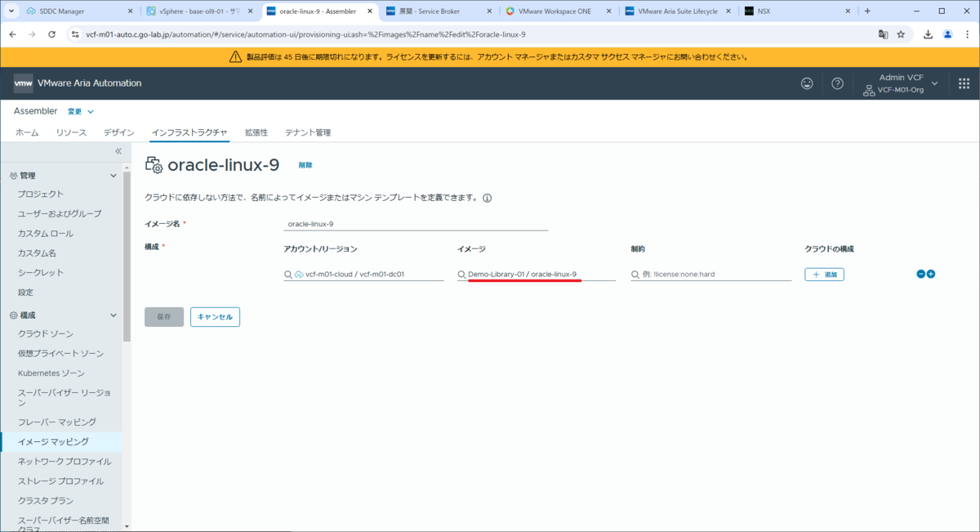This screenshot has height=532, width=980.
Task: Open フレーバー マッピング in the sidebar
Action: 57,422
